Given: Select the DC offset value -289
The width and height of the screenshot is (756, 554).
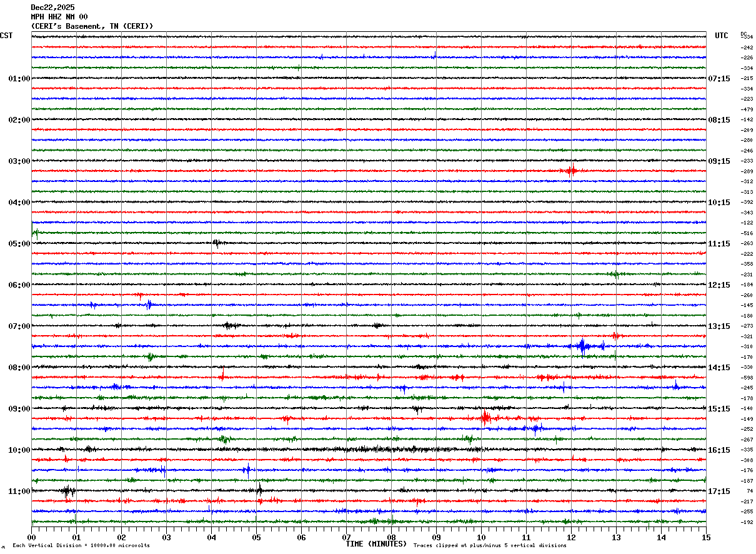Looking at the screenshot, I should (x=747, y=171).
